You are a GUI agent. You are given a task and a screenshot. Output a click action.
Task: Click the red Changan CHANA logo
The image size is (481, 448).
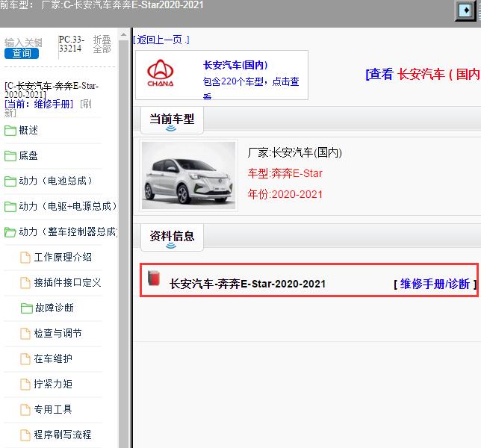[x=161, y=73]
